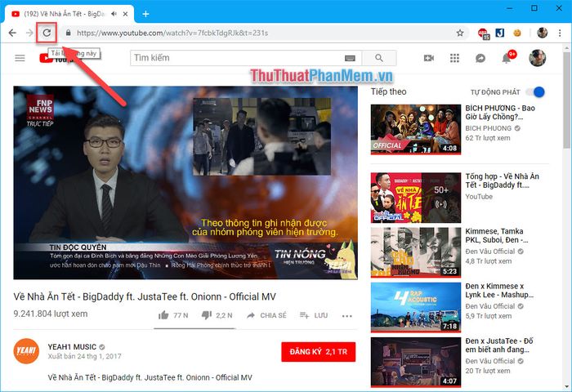572x392 pixels.
Task: Open the notifications bell
Action: click(507, 58)
